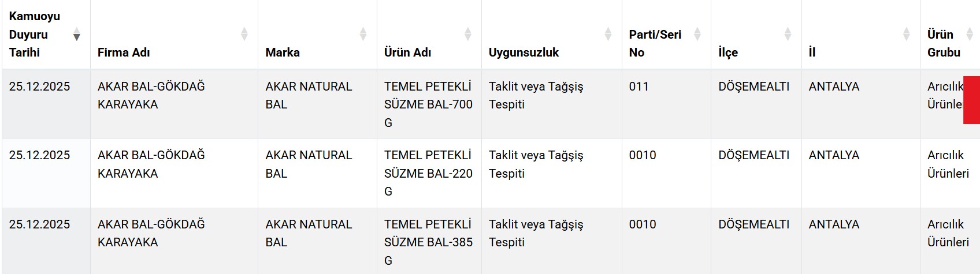Sort by Parti/Seri No arrow icon
980x274 pixels.
coord(697,34)
